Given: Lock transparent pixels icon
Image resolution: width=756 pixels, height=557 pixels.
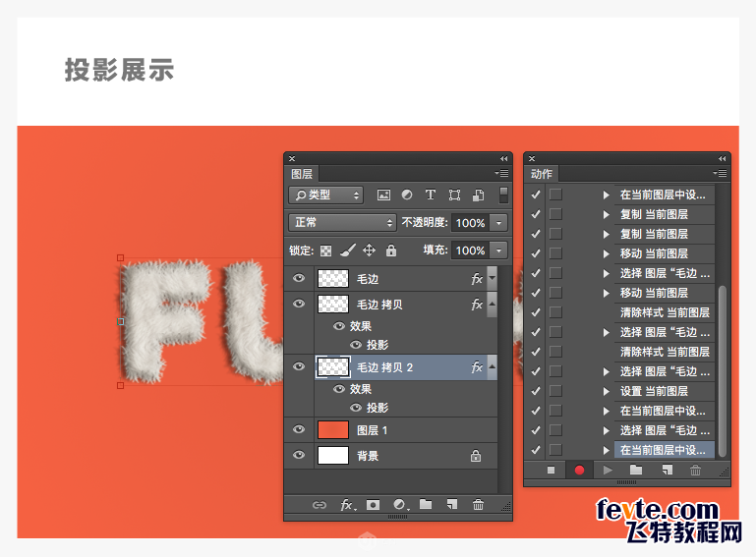Looking at the screenshot, I should [x=326, y=251].
